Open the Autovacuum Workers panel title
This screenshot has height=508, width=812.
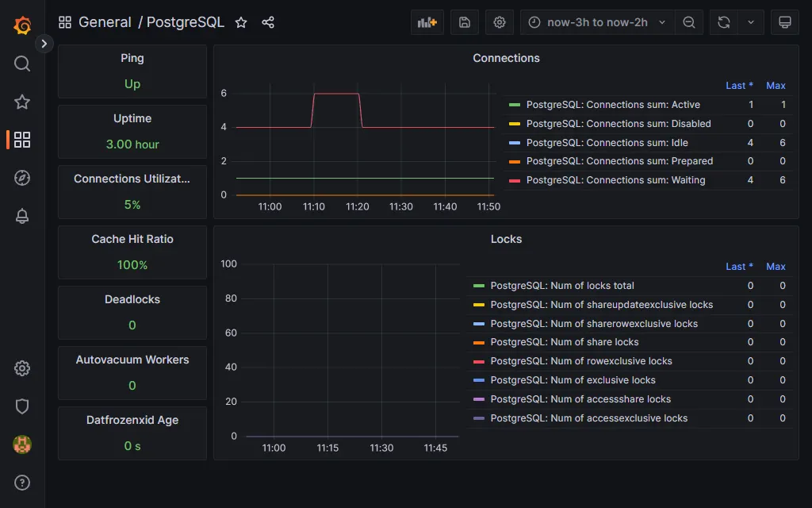coord(132,360)
